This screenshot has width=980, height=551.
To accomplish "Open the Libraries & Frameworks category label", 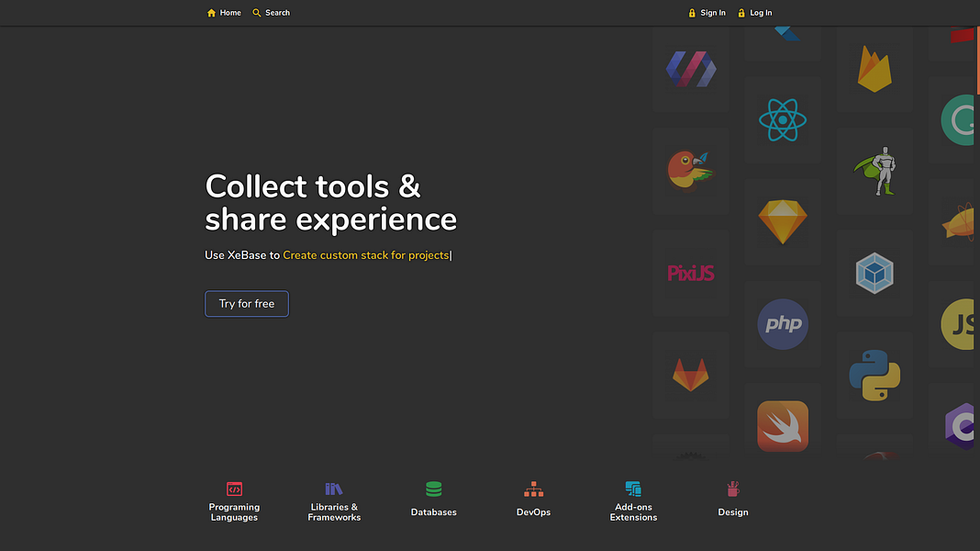I will click(x=334, y=512).
